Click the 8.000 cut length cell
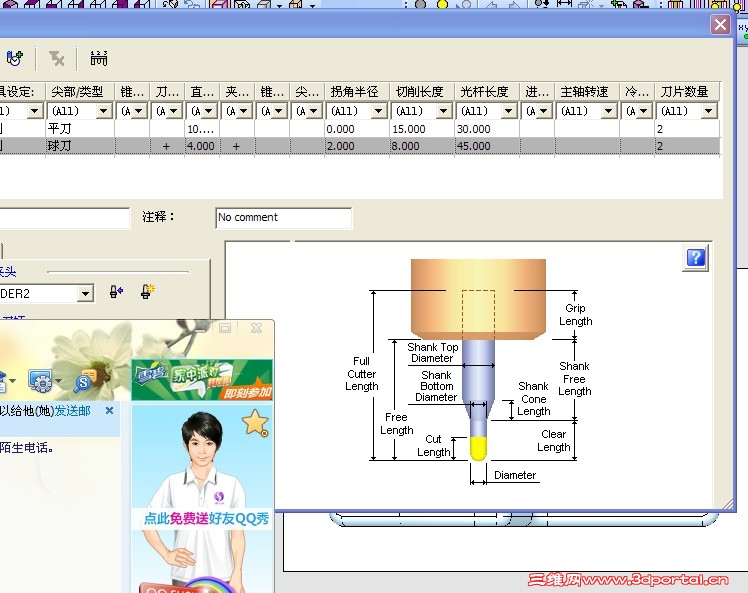Screen dimensions: 748x593 422,146
